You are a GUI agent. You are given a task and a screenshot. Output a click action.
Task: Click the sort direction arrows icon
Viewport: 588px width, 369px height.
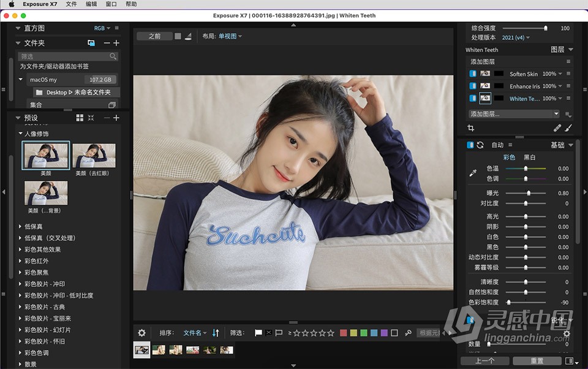pyautogui.click(x=216, y=333)
